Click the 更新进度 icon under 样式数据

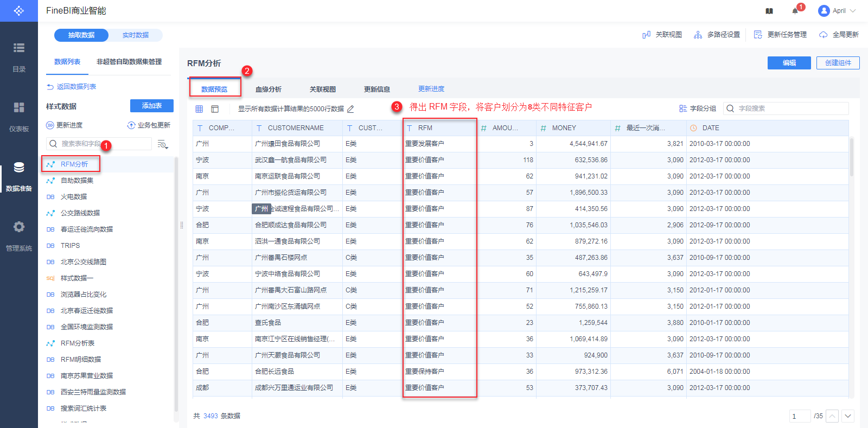point(50,125)
